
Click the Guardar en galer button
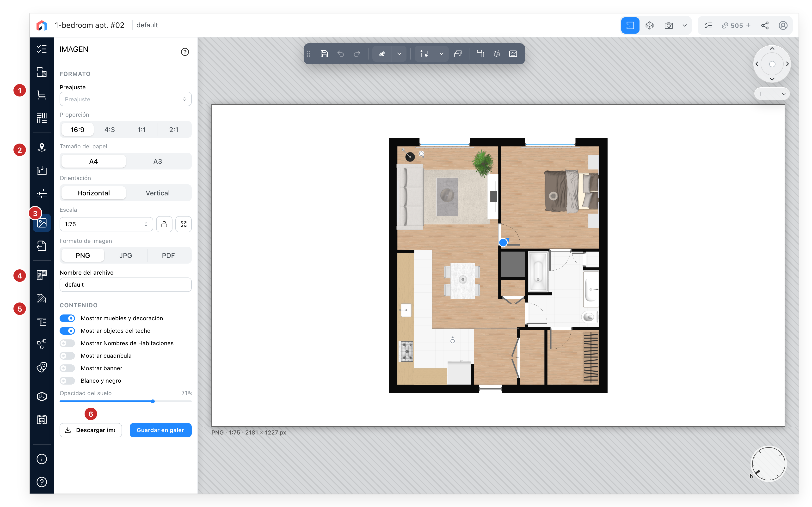(160, 430)
